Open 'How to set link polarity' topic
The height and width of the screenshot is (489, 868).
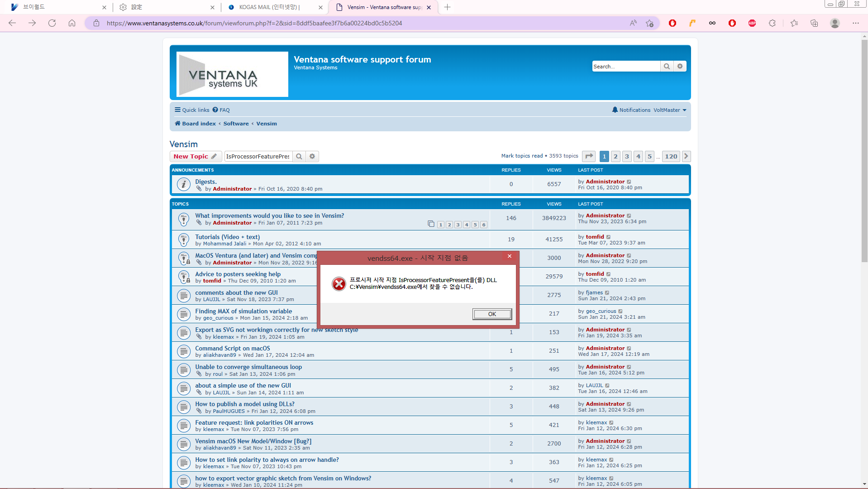(267, 460)
